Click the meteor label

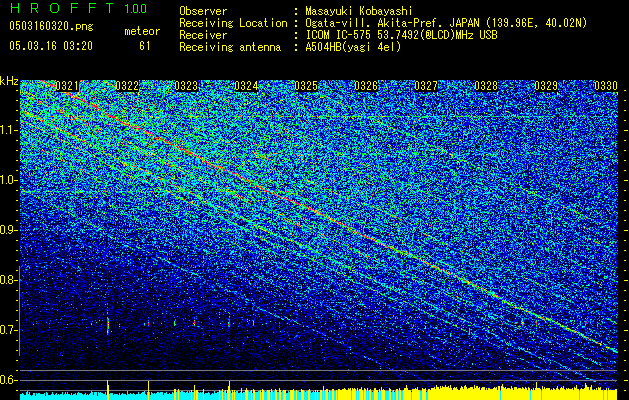click(142, 31)
